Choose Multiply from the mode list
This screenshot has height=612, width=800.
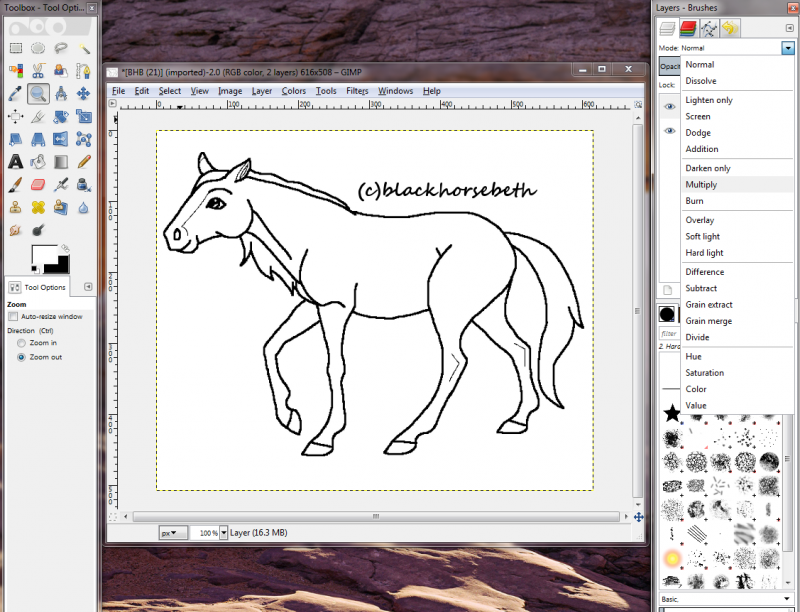(x=701, y=185)
